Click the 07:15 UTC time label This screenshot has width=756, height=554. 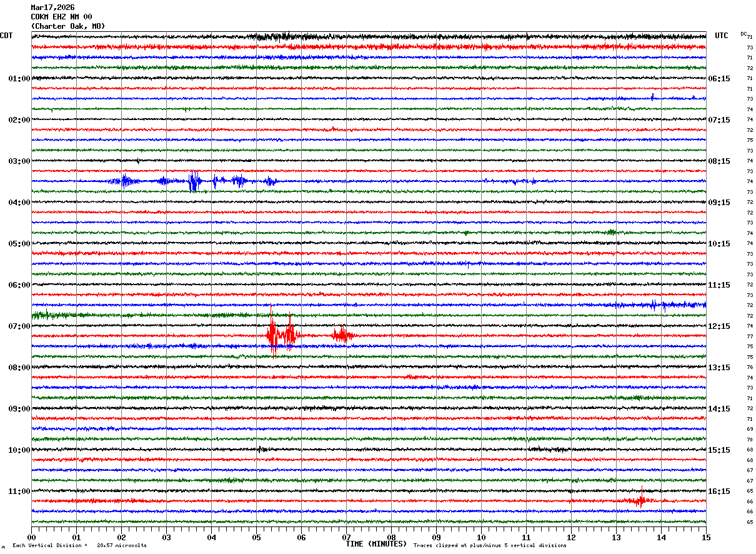pos(720,120)
